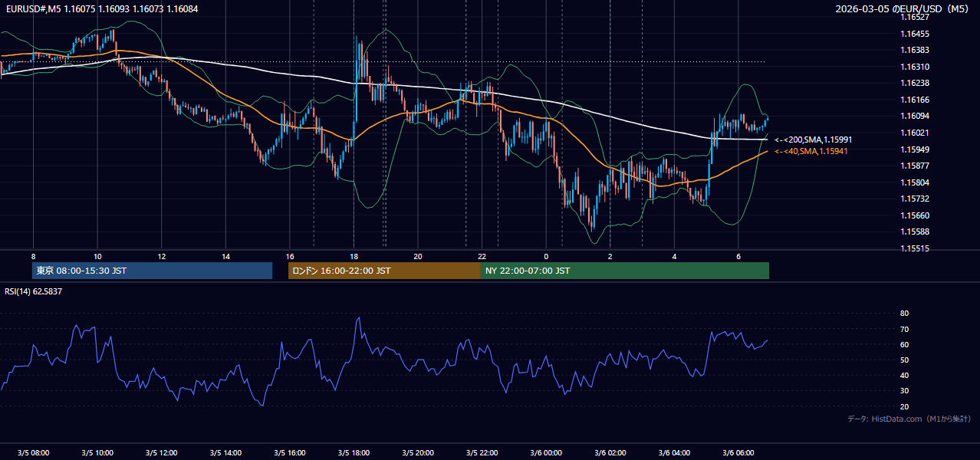
Task: Click hour marker 18 under the price chart
Action: click(354, 256)
